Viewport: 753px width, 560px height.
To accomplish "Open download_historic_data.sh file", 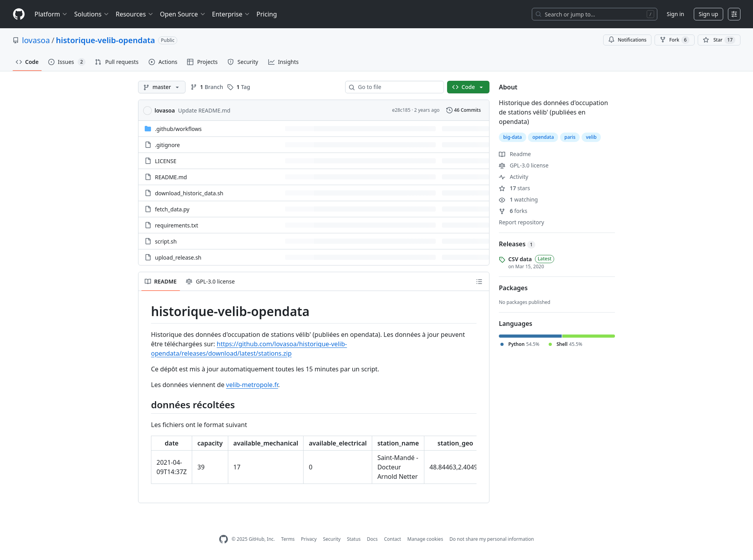I will (x=189, y=193).
